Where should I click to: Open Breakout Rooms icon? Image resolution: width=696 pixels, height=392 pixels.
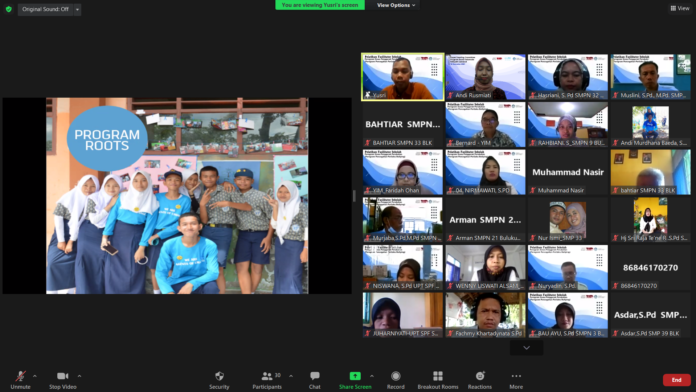pyautogui.click(x=438, y=376)
